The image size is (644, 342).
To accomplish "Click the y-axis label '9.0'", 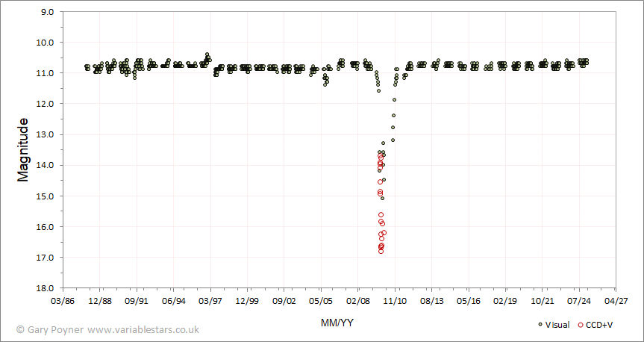I will click(49, 11).
